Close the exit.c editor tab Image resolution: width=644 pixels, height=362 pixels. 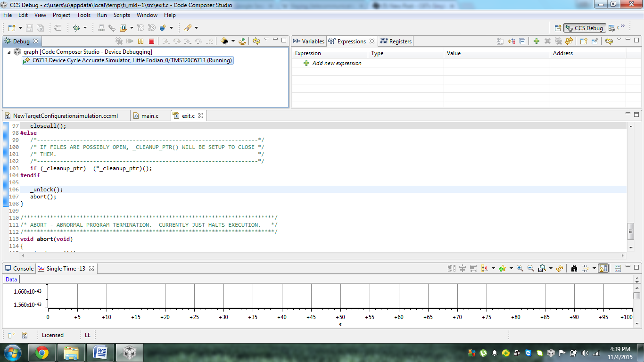tap(200, 115)
